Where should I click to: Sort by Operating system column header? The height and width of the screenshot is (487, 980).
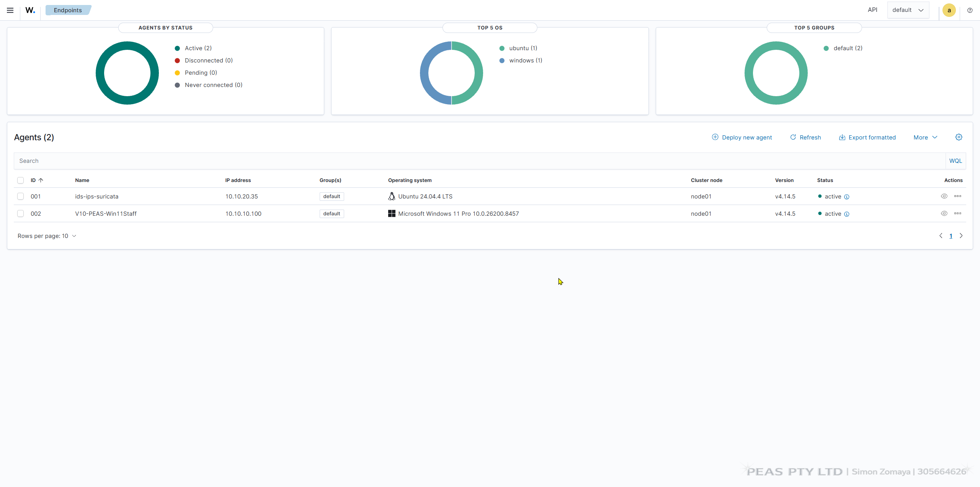click(410, 180)
